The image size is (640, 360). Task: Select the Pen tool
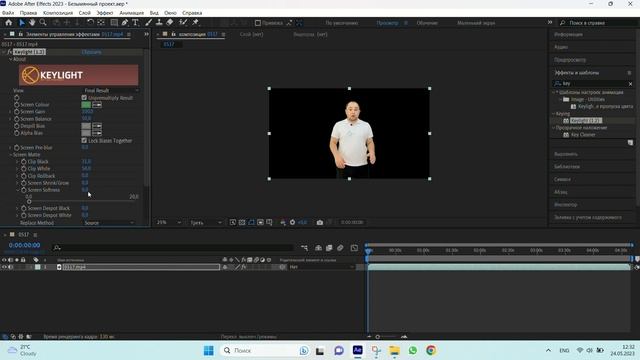tap(125, 23)
